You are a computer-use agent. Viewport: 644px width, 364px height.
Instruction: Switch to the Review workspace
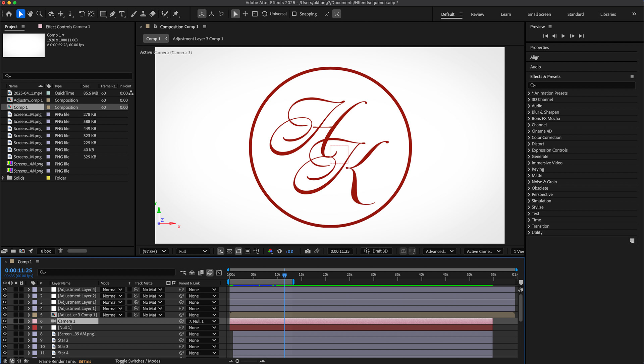pyautogui.click(x=477, y=14)
